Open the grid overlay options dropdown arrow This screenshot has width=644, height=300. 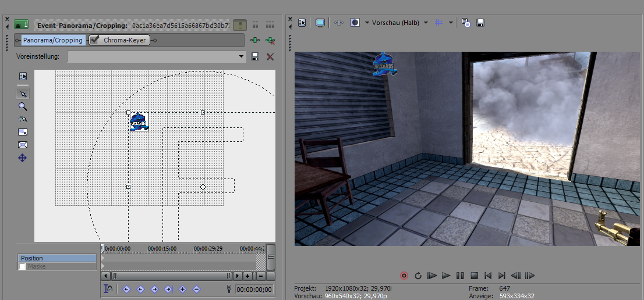(x=451, y=23)
